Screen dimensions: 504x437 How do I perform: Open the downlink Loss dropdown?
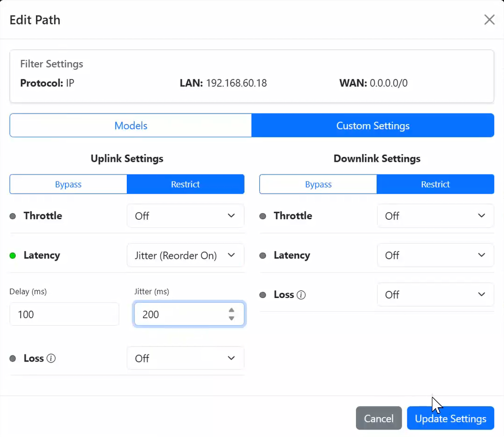click(x=435, y=294)
